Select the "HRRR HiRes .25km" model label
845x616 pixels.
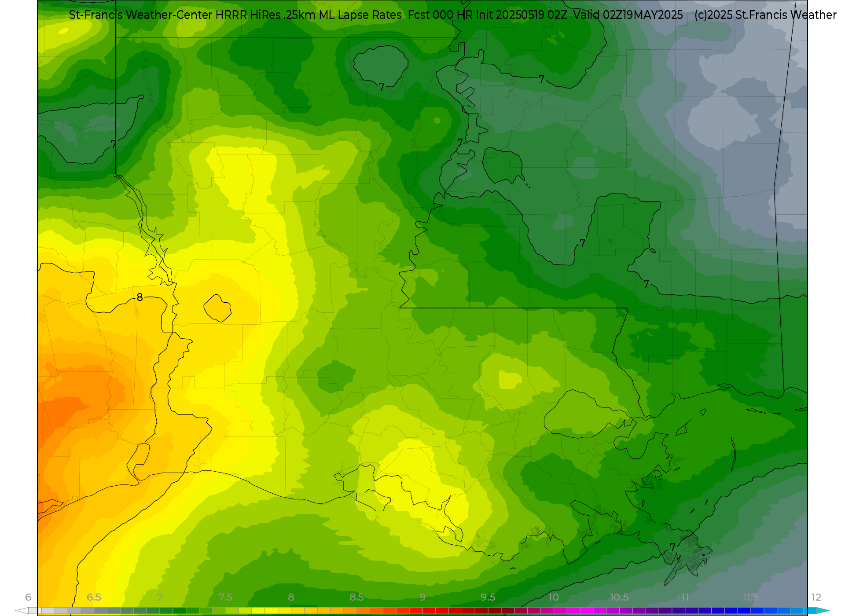[x=265, y=15]
